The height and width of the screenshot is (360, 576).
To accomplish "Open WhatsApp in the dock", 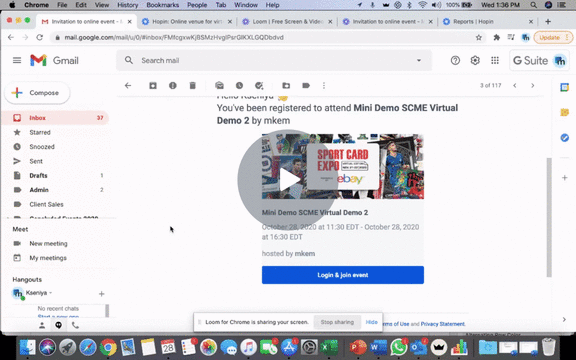I will (x=399, y=347).
